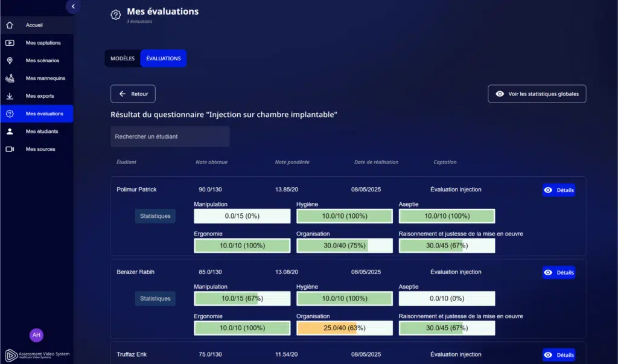
Task: Click the score 75.0/130
Action: pyautogui.click(x=210, y=354)
